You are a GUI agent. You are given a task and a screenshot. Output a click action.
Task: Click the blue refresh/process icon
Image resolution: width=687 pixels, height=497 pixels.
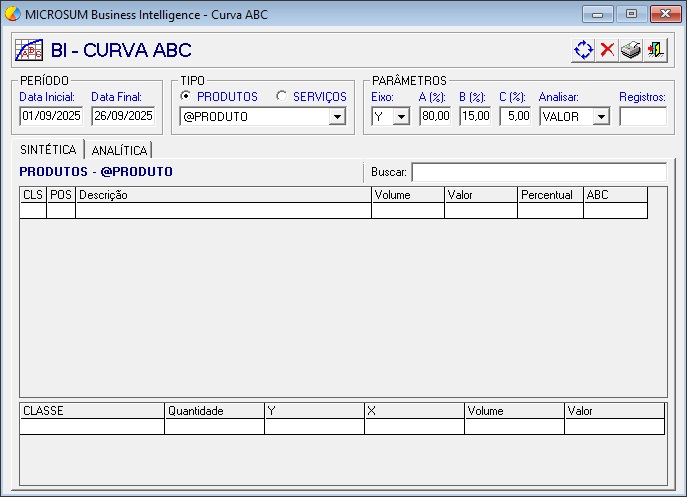[x=583, y=50]
